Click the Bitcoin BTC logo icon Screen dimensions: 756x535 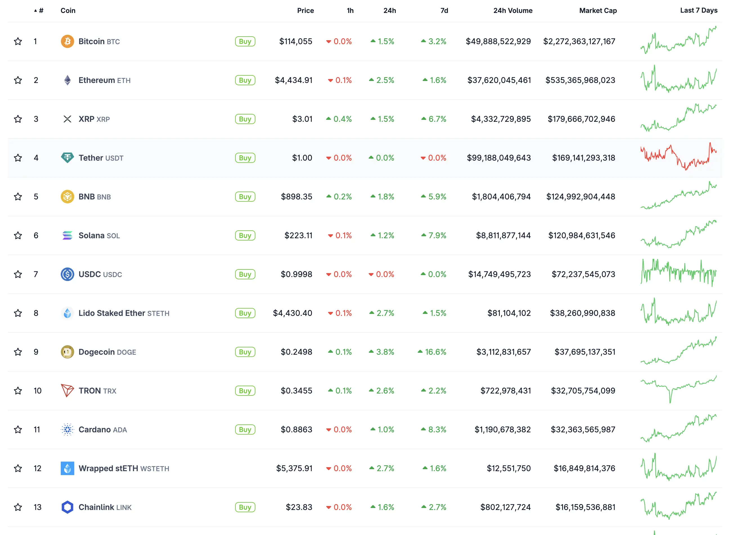click(x=67, y=41)
